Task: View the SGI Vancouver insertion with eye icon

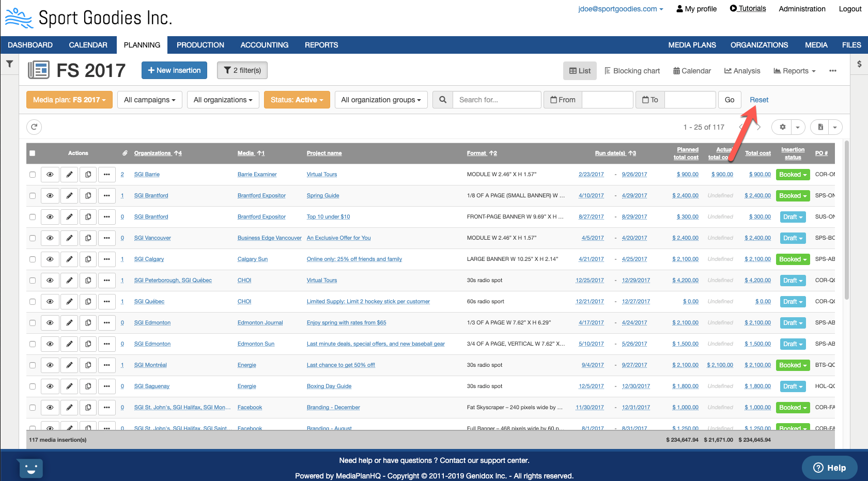Action: point(50,238)
